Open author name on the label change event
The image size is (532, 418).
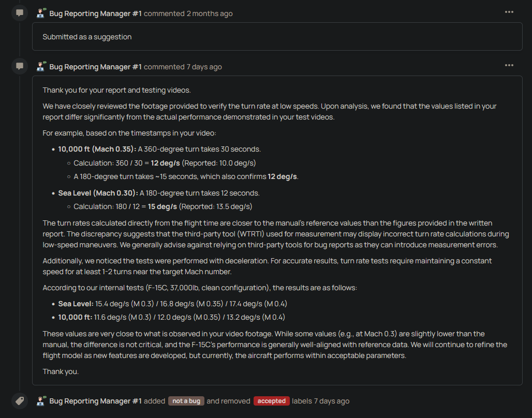pyautogui.click(x=95, y=401)
